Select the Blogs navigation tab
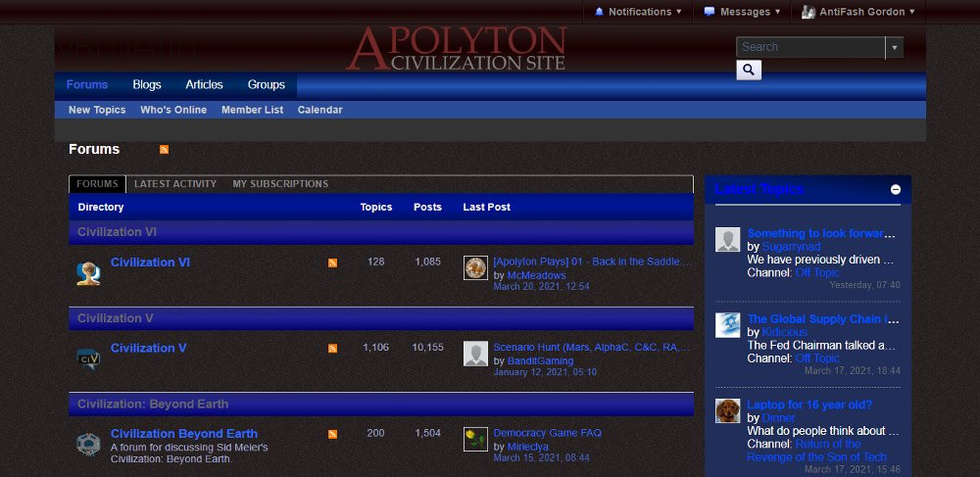Viewport: 980px width, 477px height. [x=147, y=85]
